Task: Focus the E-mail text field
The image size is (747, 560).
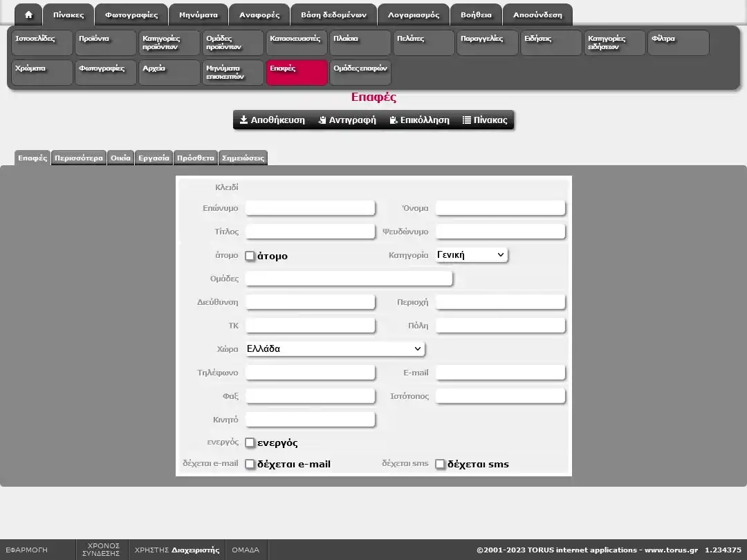Action: click(x=500, y=373)
